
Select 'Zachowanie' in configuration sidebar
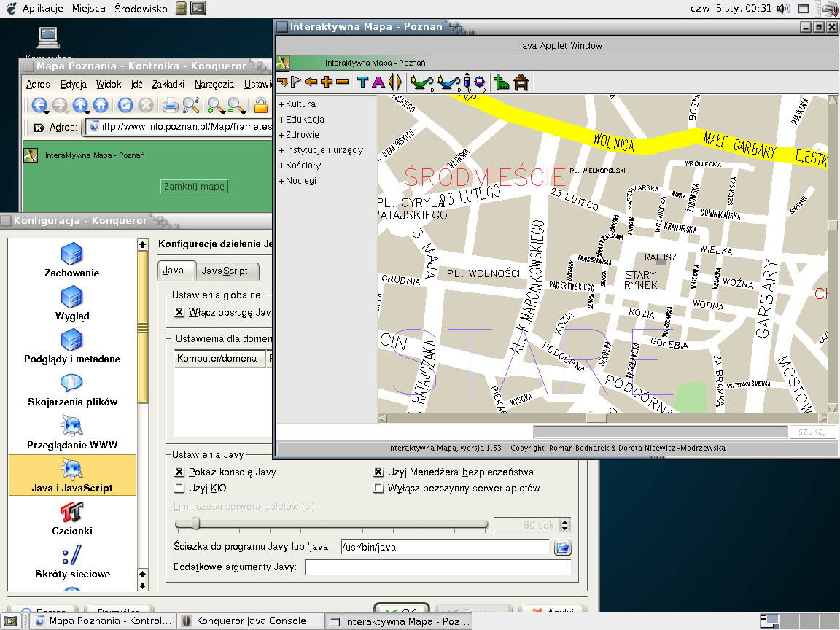click(x=71, y=260)
